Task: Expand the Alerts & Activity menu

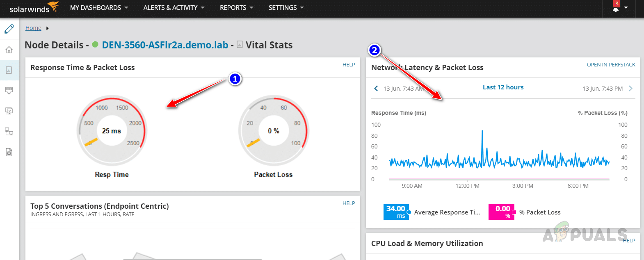Action: (174, 8)
